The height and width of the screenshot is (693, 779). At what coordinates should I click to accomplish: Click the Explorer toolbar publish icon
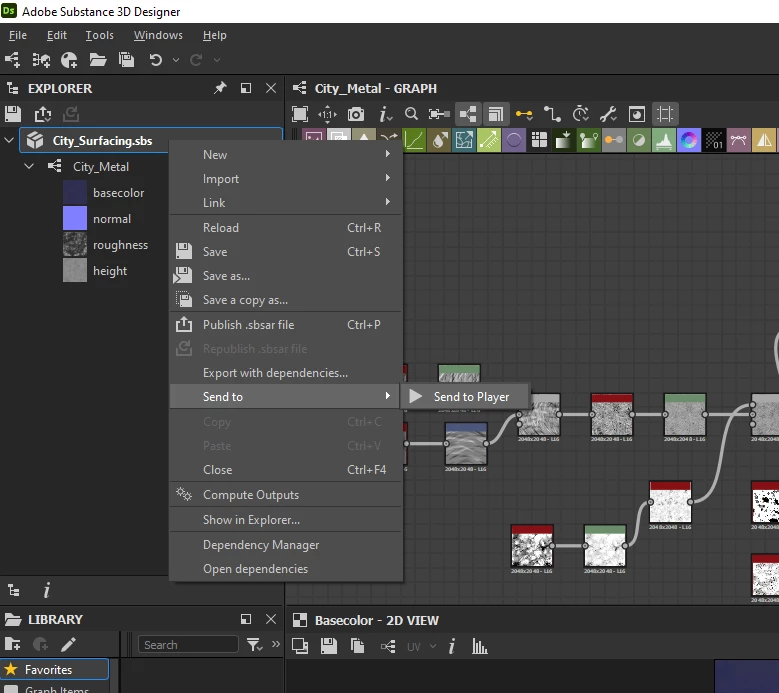43,114
